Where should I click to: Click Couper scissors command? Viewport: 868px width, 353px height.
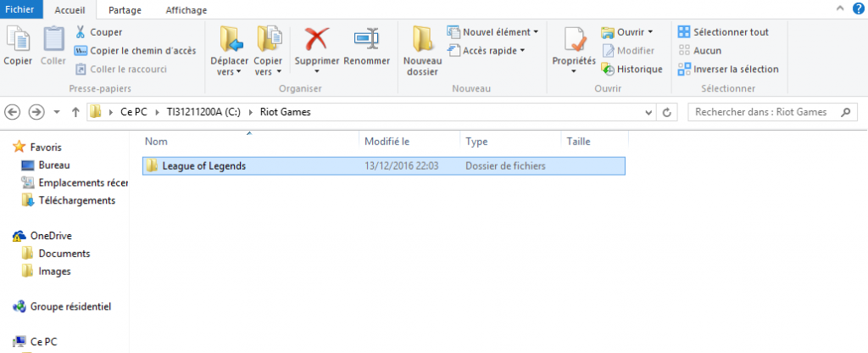coord(98,32)
